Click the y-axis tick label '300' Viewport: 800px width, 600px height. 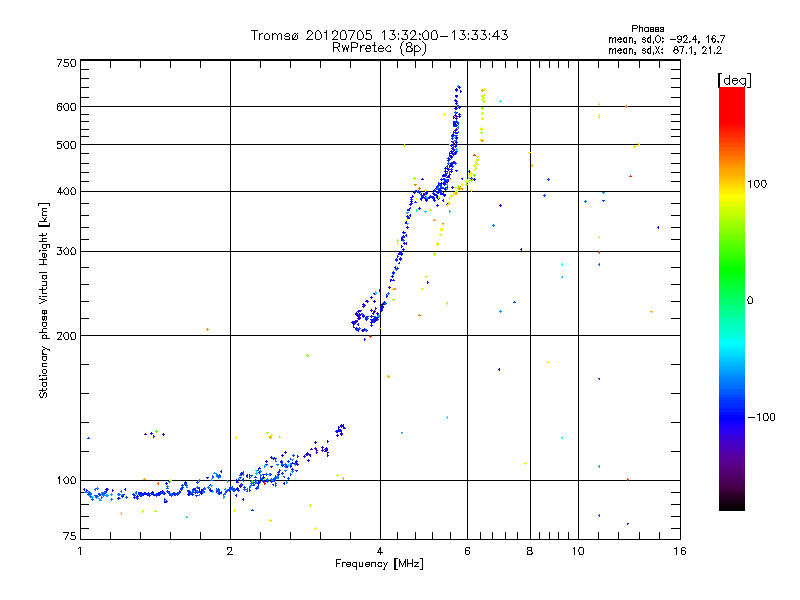[66, 252]
